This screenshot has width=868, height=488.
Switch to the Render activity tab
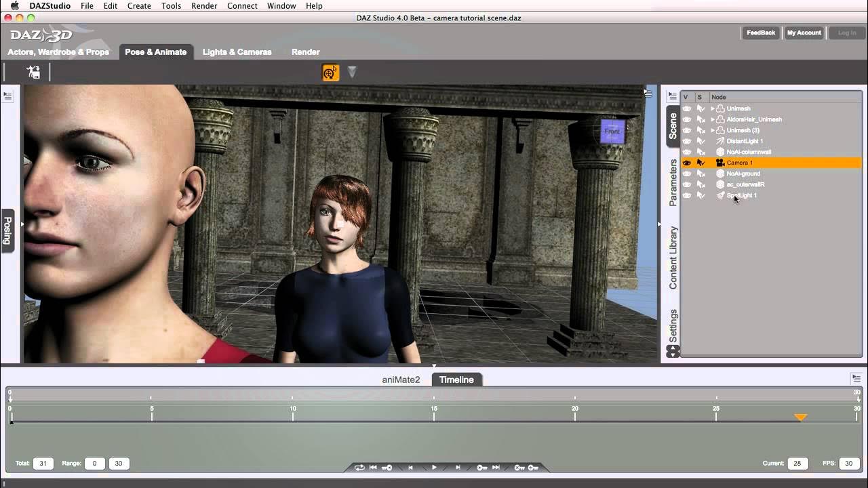tap(305, 52)
